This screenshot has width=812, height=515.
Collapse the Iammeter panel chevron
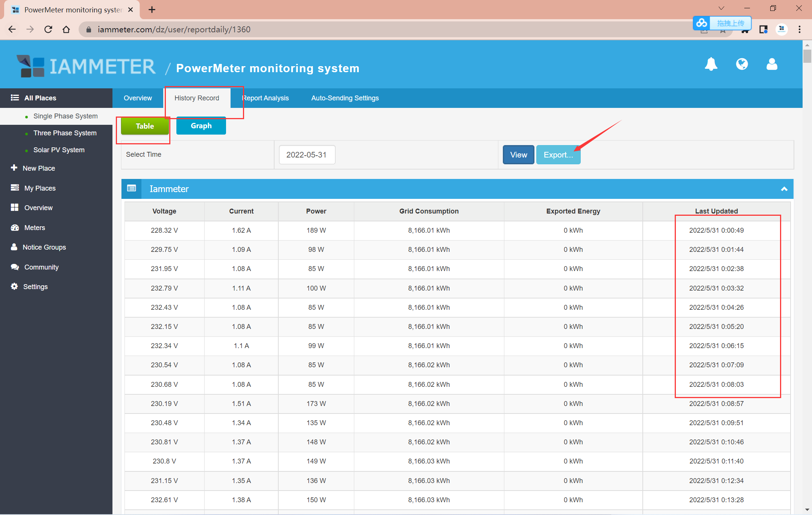(784, 189)
